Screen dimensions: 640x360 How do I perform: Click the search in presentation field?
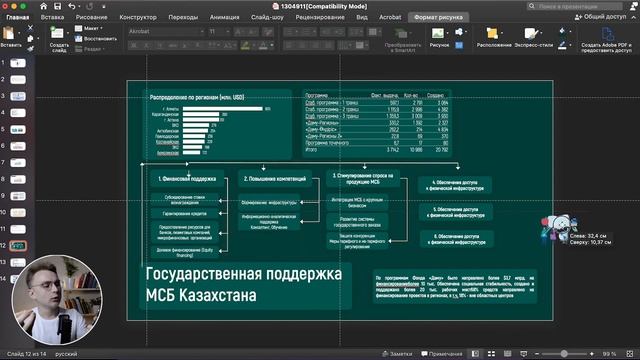point(575,6)
